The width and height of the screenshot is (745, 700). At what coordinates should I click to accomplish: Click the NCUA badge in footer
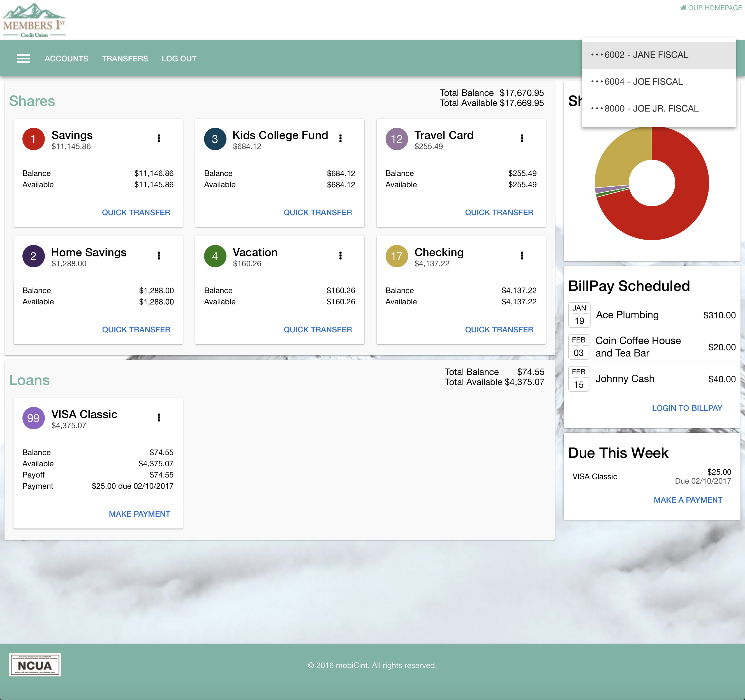coord(35,665)
